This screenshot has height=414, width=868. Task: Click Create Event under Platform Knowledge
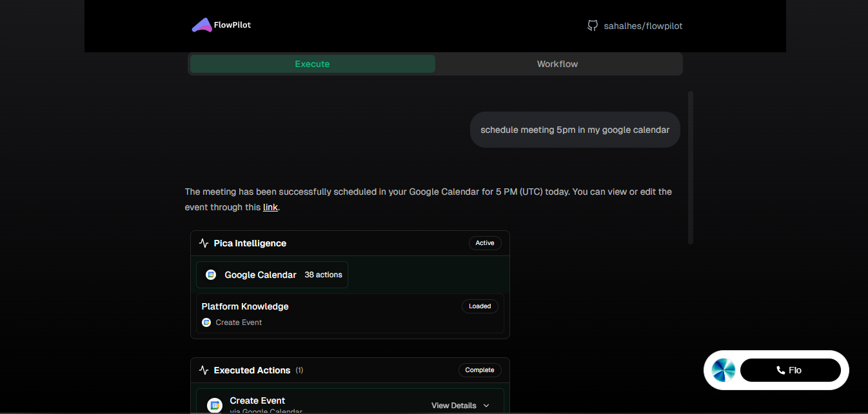(239, 322)
